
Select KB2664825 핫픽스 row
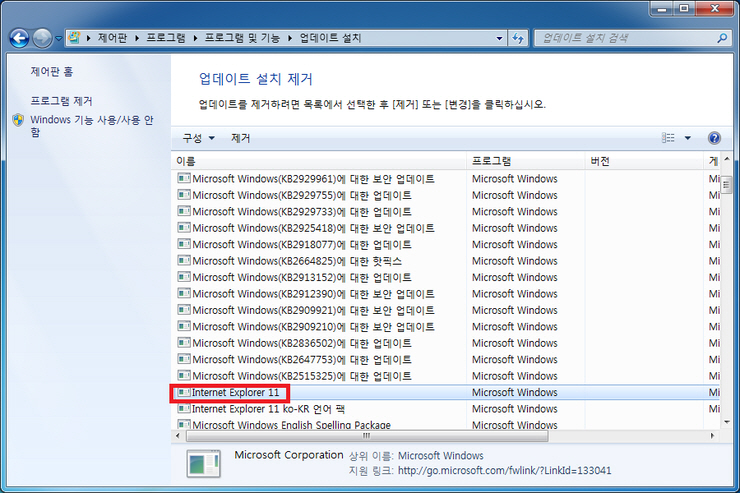(446, 261)
